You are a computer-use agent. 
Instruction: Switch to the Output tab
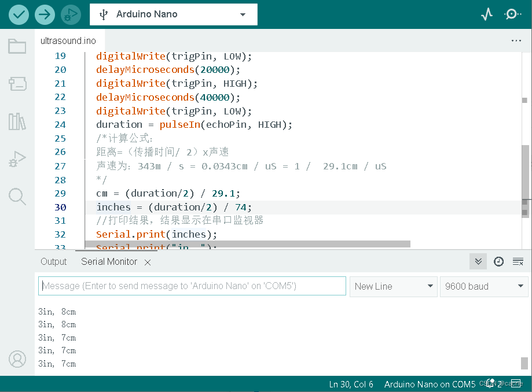pos(54,261)
